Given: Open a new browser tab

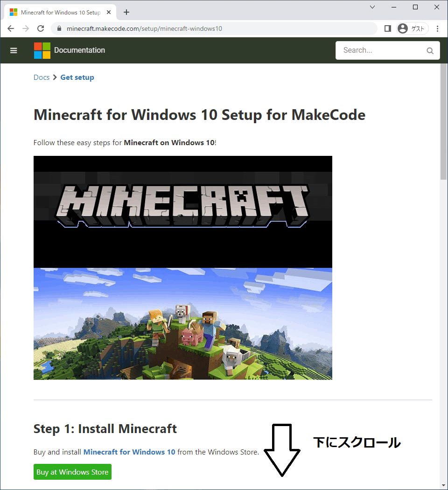Looking at the screenshot, I should tap(126, 12).
